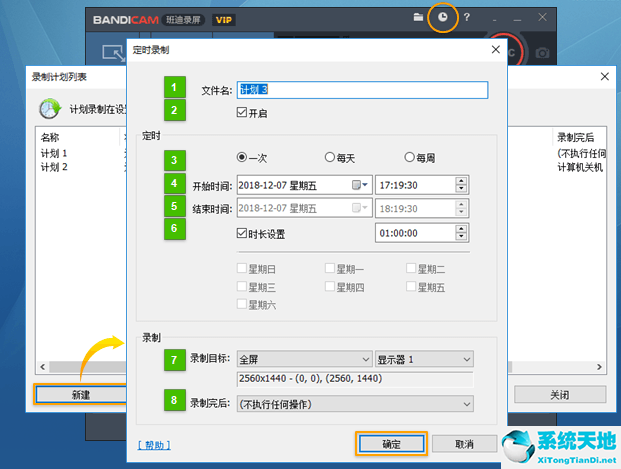Expand the 显示器 1 monitor dropdown

pyautogui.click(x=424, y=359)
